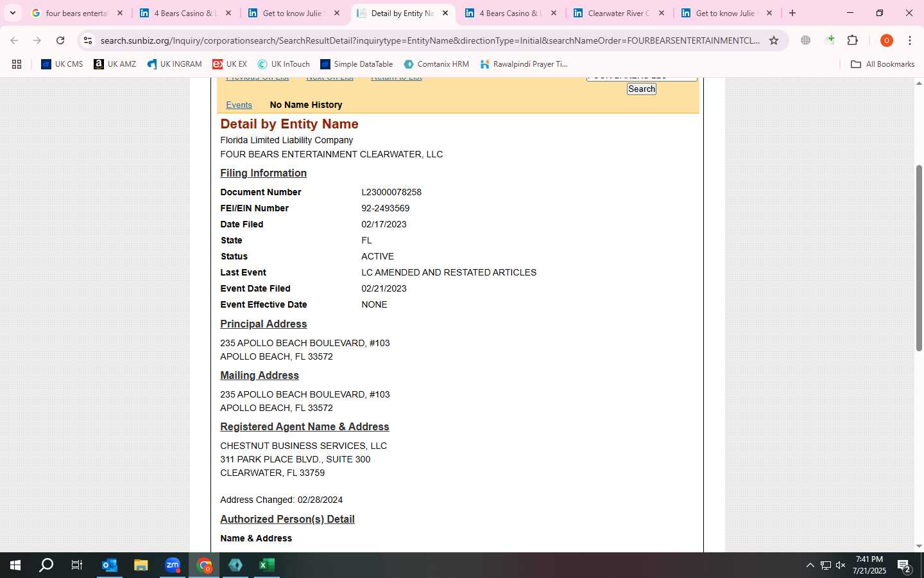Open Task View on taskbar
The height and width of the screenshot is (578, 924).
pos(77,565)
